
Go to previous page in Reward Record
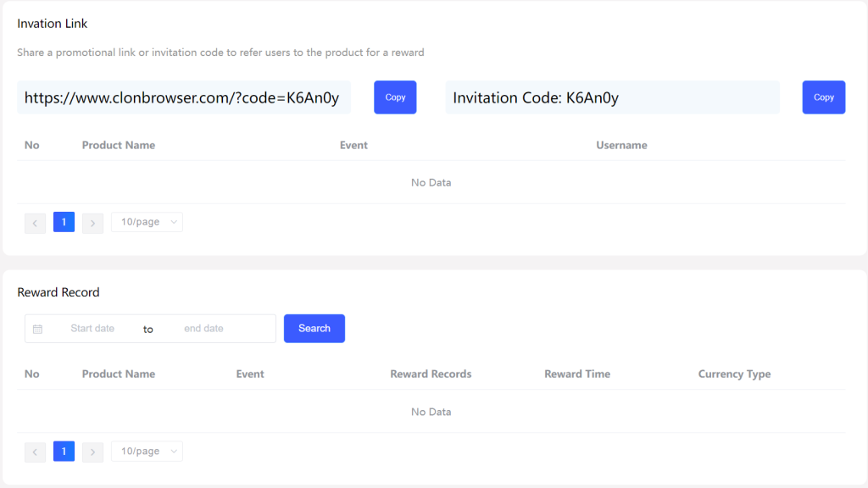35,452
